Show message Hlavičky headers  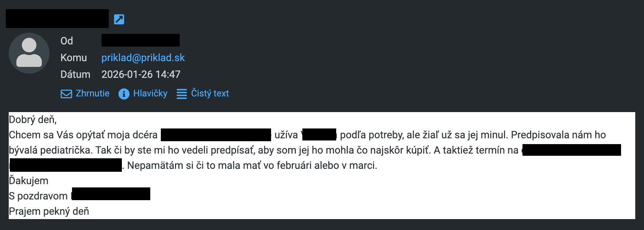(x=150, y=94)
